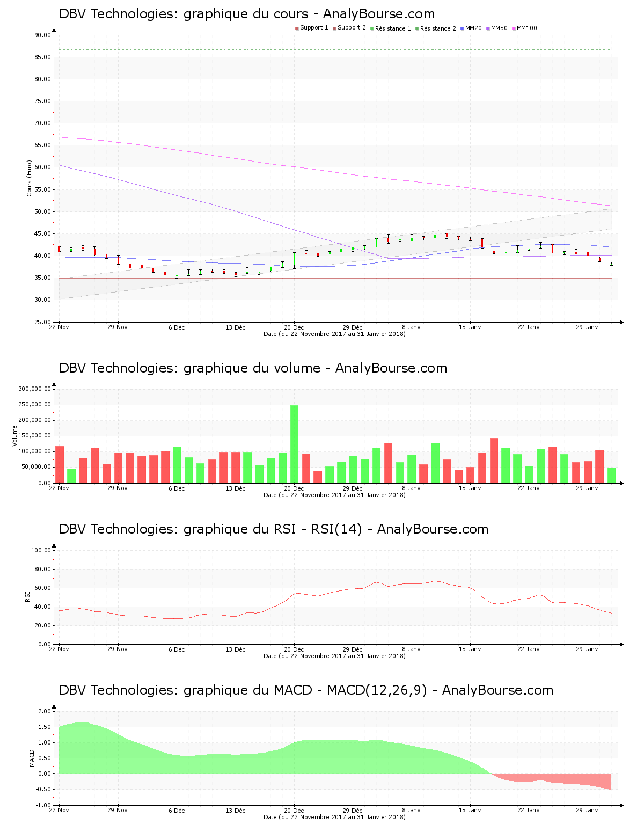Click the first red volume bar at 22 Nov
The width and height of the screenshot is (644, 832).
click(x=60, y=465)
